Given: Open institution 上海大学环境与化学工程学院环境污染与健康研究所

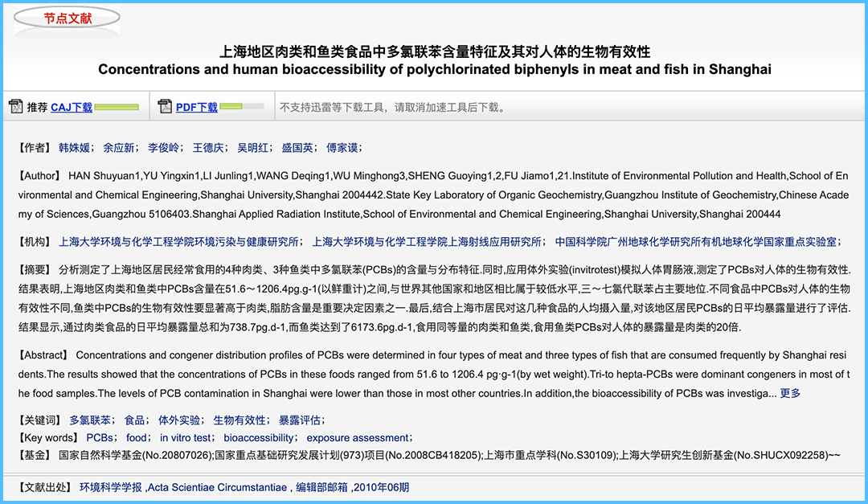Looking at the screenshot, I should click(x=178, y=242).
